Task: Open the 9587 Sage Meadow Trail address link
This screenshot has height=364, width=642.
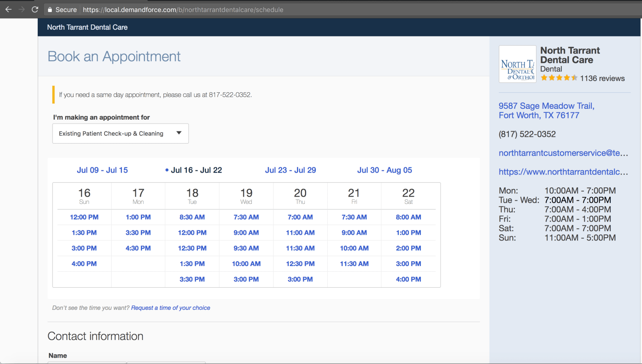Action: point(547,110)
